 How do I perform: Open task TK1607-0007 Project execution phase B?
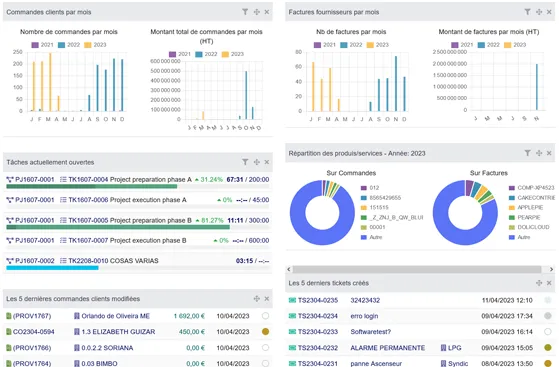(123, 240)
